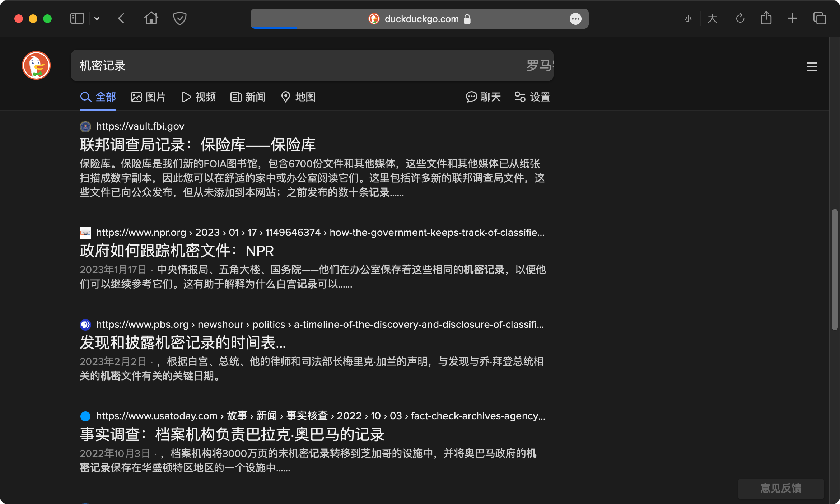
Task: Click the page vertical scrollbar thumb
Action: tap(835, 269)
